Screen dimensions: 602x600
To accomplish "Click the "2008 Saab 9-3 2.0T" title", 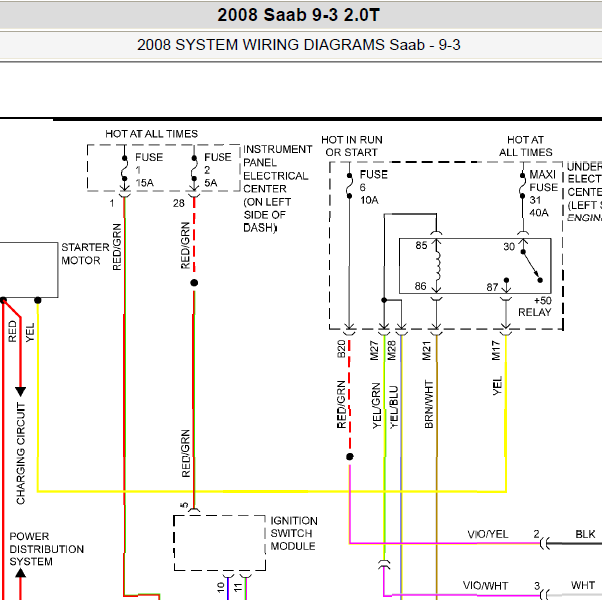I will (x=298, y=15).
